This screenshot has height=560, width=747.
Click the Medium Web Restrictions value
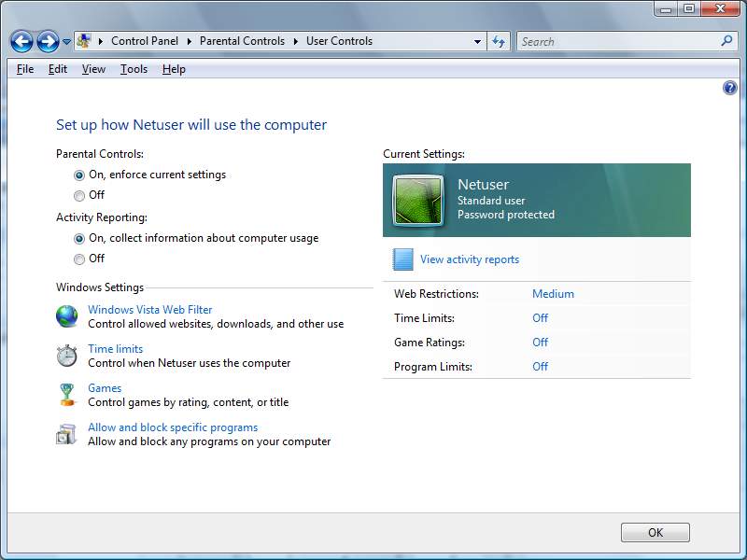point(553,294)
